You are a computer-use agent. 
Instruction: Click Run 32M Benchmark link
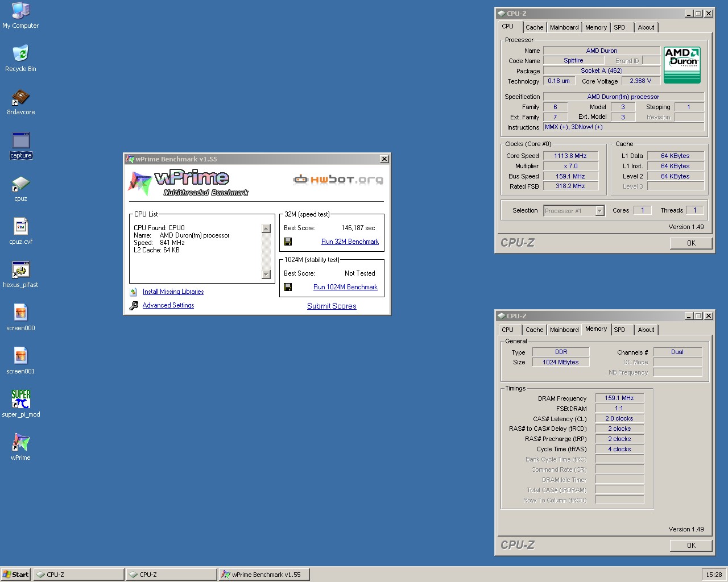point(350,242)
